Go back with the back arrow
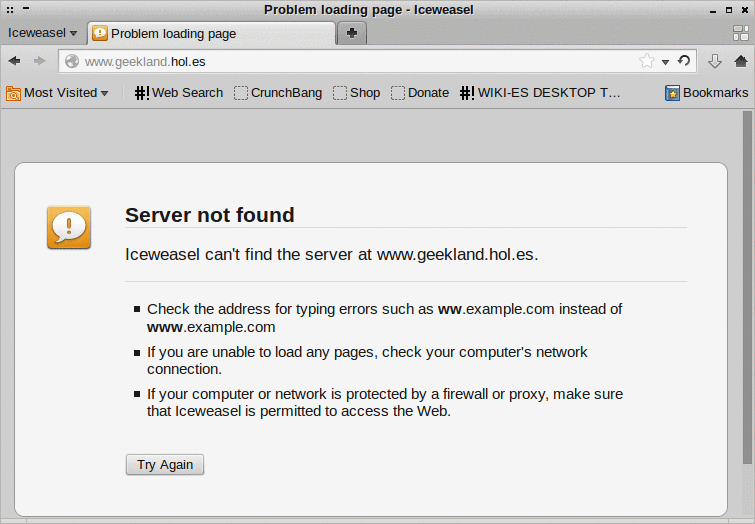 click(14, 61)
